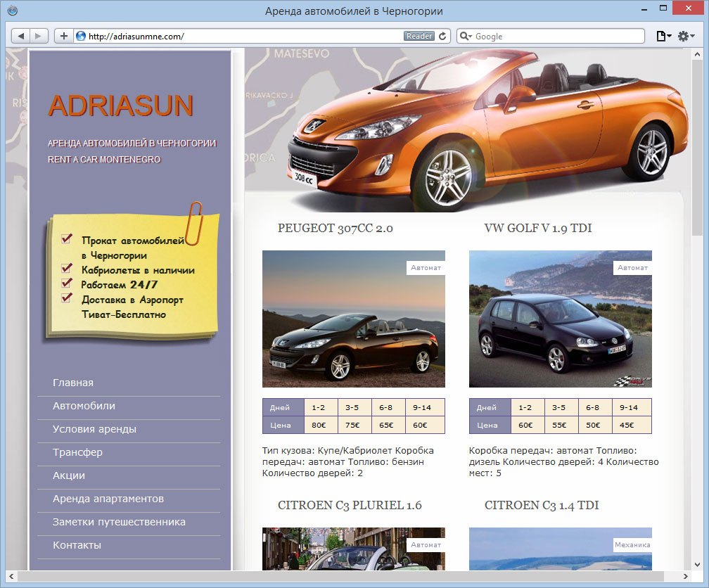The height and width of the screenshot is (588, 709).
Task: Go forward with the forward arrow
Action: tap(39, 36)
